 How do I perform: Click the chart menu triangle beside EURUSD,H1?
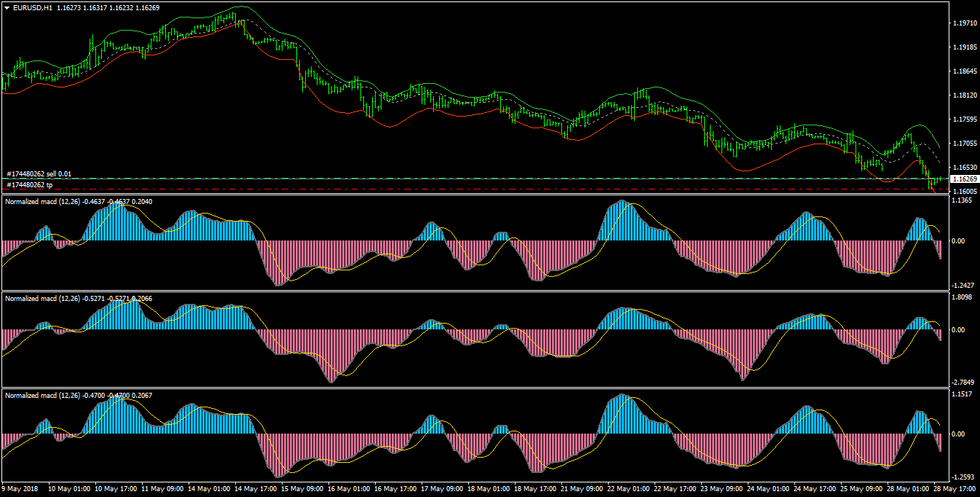point(7,7)
